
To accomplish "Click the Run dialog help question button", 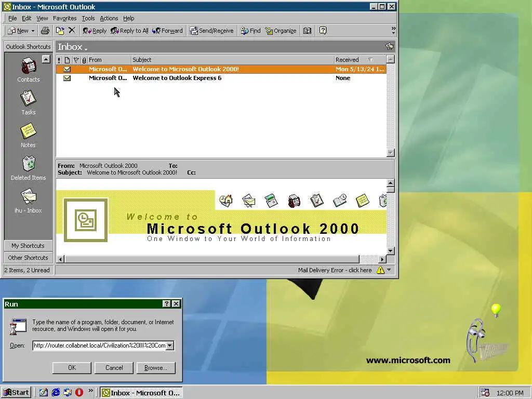I will click(x=167, y=304).
